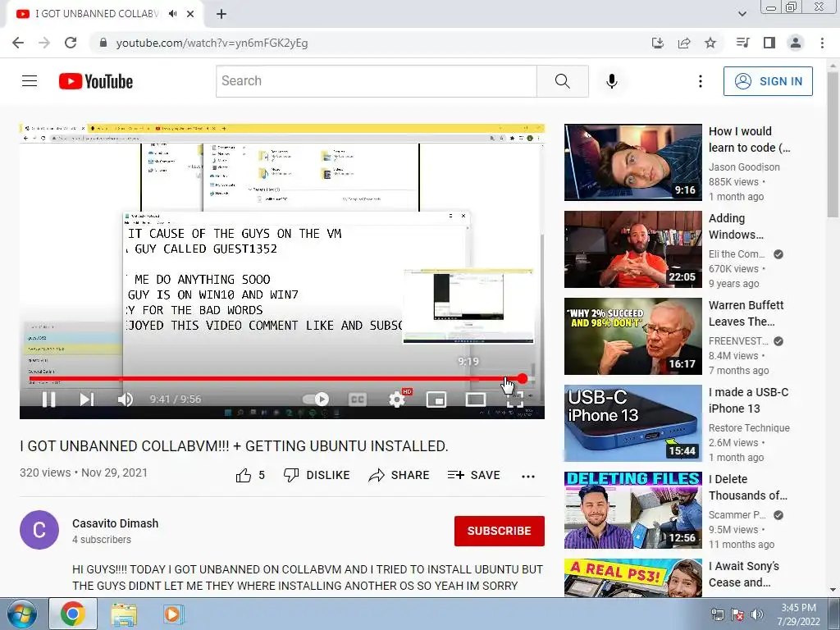
Task: Open tab search chevron in title bar
Action: tap(742, 14)
